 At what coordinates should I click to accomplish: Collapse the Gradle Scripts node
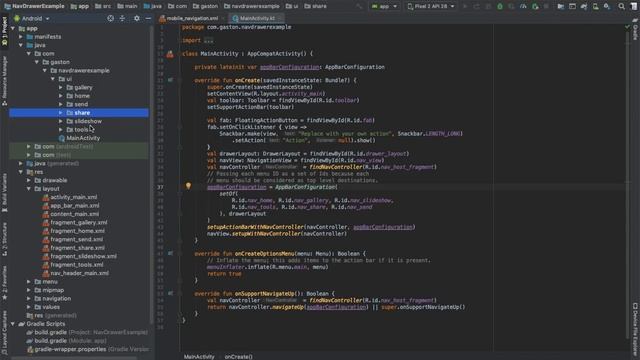click(x=13, y=324)
